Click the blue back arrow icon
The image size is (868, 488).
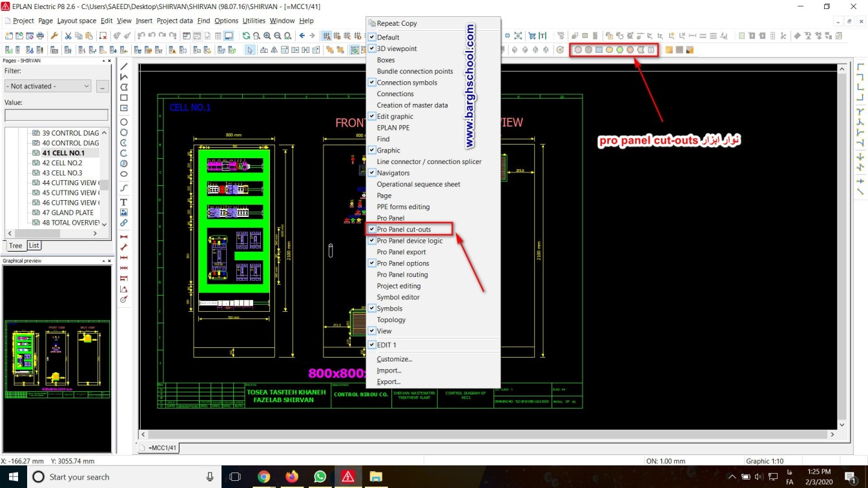(x=302, y=36)
